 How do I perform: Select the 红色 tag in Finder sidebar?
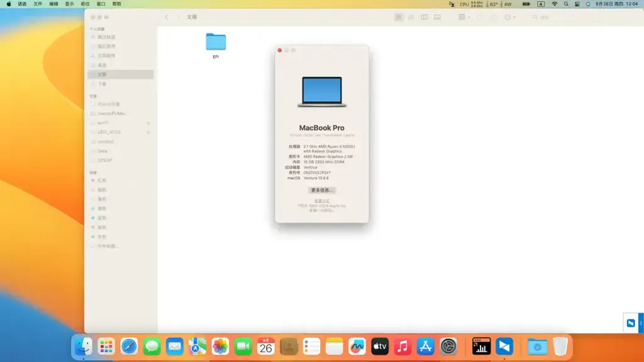coord(121,180)
